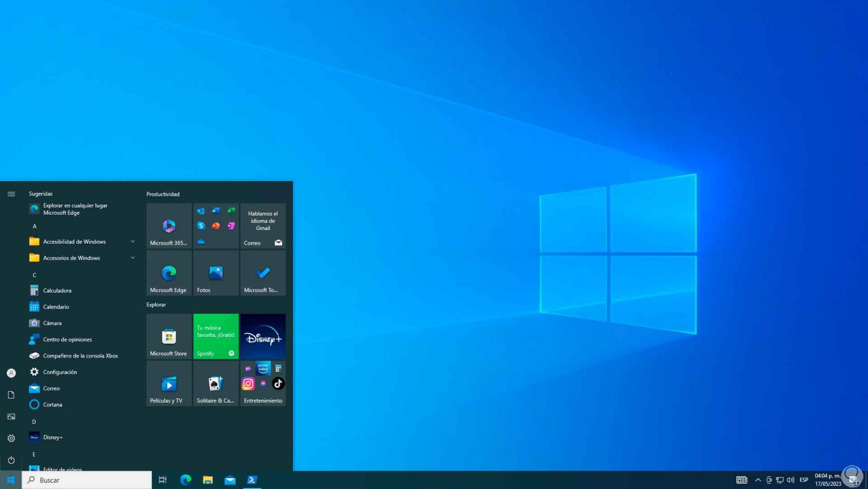Open Correo in the app list
The width and height of the screenshot is (868, 489).
tap(83, 388)
